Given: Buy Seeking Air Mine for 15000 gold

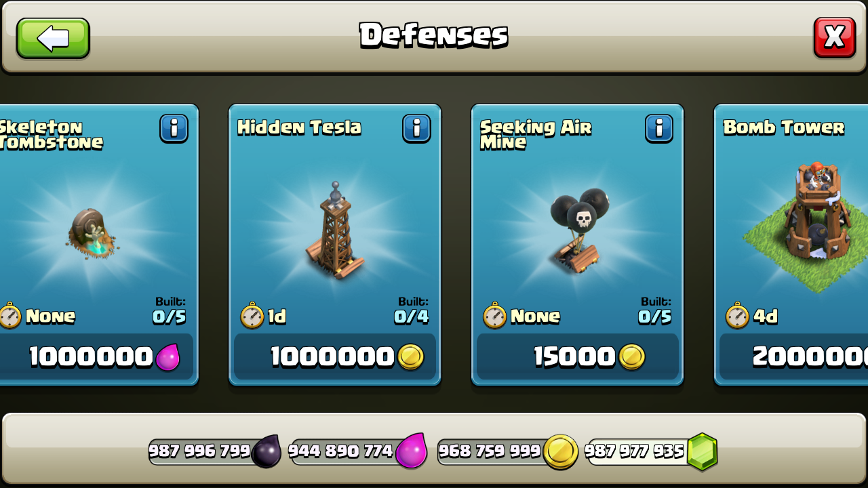Looking at the screenshot, I should 578,357.
